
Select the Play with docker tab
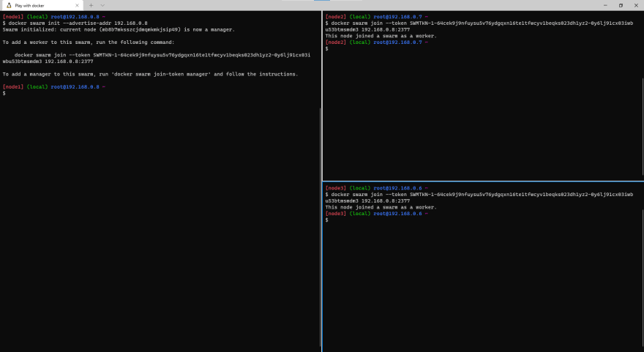click(42, 5)
